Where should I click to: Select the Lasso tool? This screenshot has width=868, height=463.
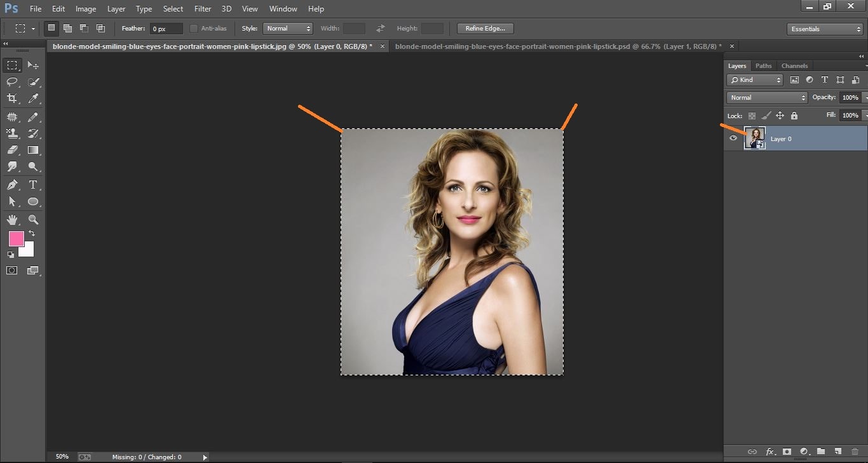13,81
